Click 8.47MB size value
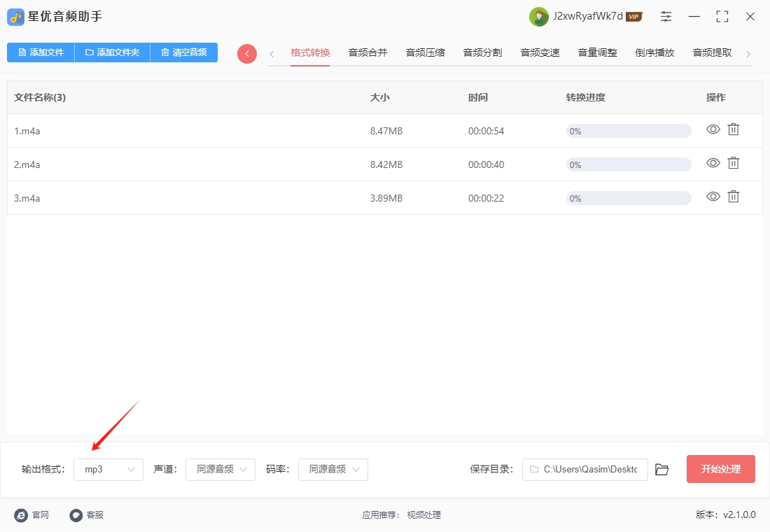This screenshot has width=770, height=532. coord(386,131)
